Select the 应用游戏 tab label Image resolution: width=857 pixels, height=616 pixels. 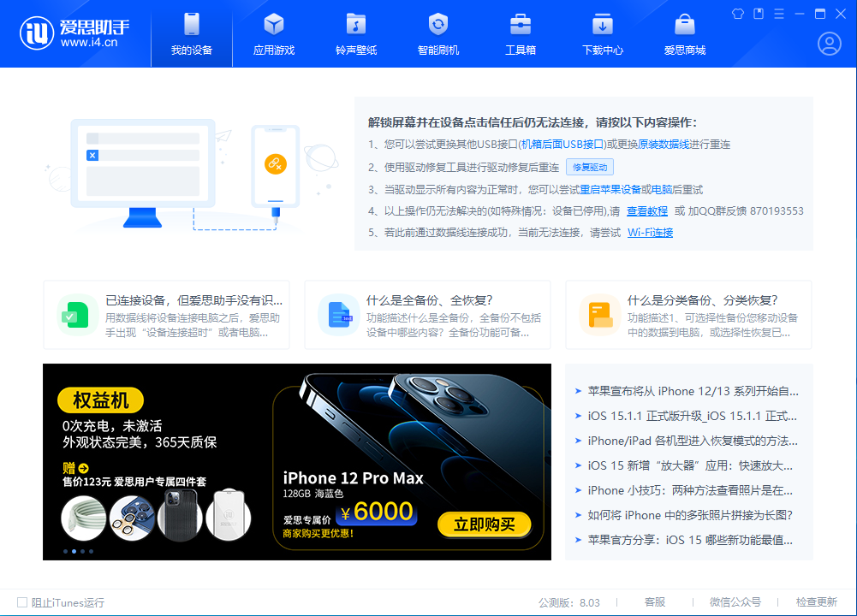(x=274, y=50)
